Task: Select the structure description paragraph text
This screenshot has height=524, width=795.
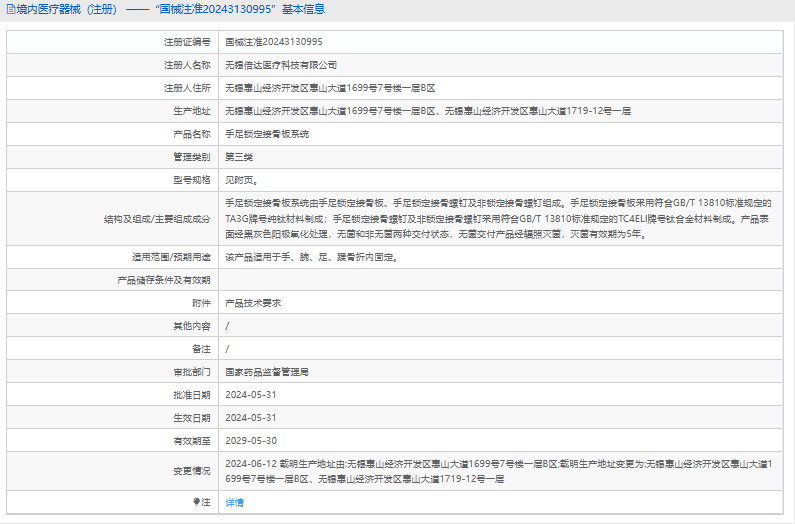Action: point(498,219)
